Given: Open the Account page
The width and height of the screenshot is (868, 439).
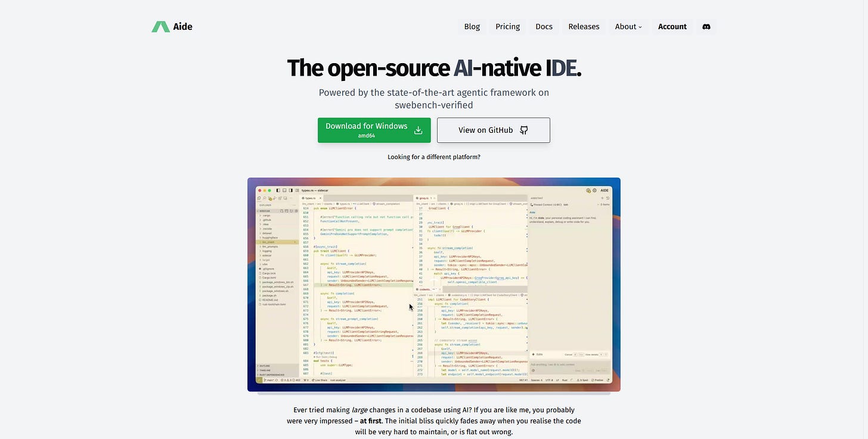Looking at the screenshot, I should click(672, 27).
